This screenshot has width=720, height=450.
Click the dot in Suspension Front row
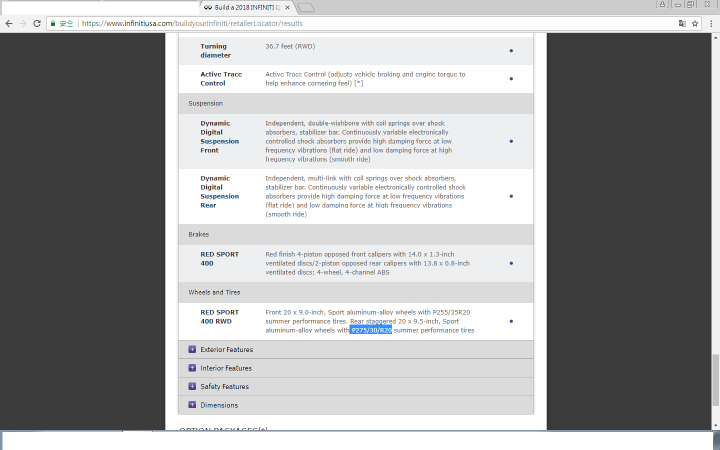click(511, 141)
